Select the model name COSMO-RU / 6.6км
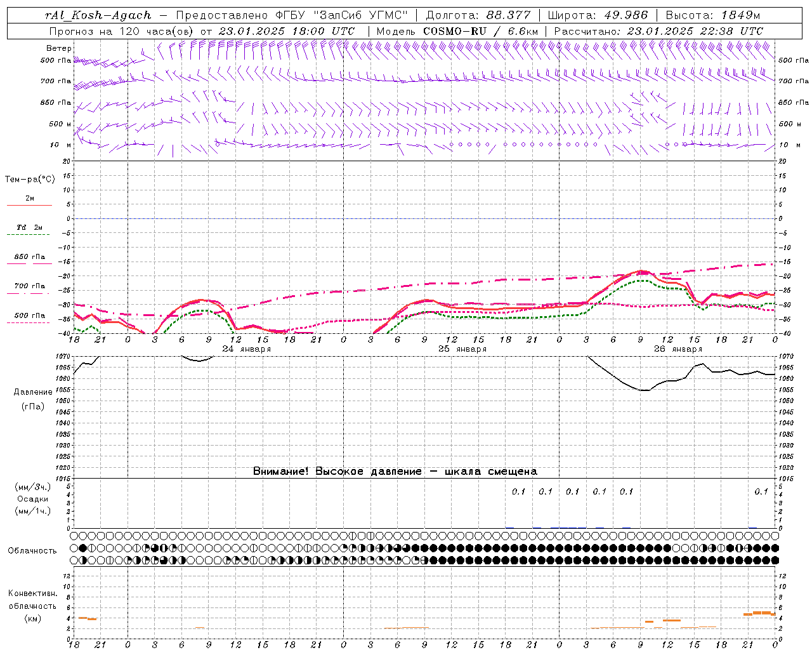Image resolution: width=812 pixels, height=650 pixels. pos(481,31)
